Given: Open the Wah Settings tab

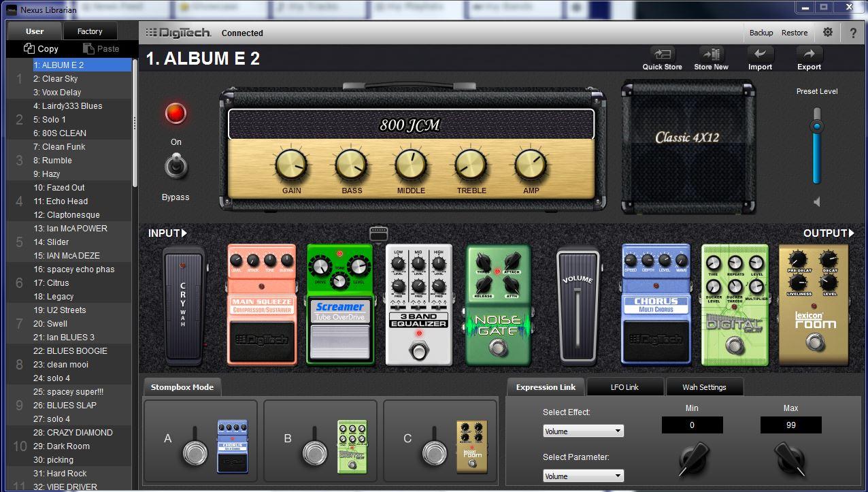Looking at the screenshot, I should pyautogui.click(x=704, y=387).
